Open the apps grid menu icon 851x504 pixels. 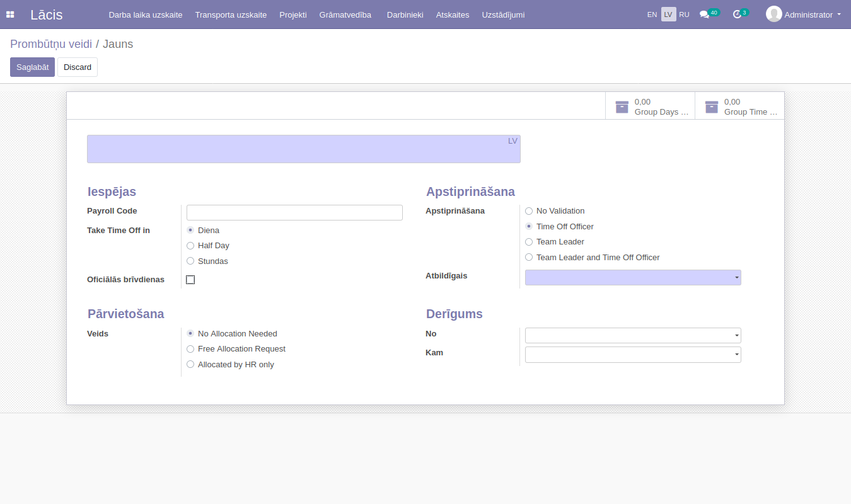coord(10,14)
